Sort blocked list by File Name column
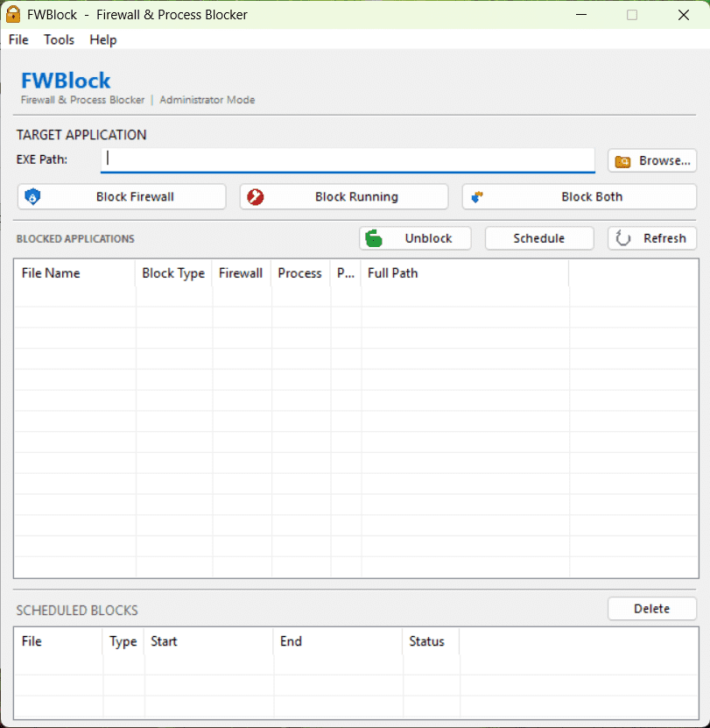The height and width of the screenshot is (728, 710). tap(74, 273)
